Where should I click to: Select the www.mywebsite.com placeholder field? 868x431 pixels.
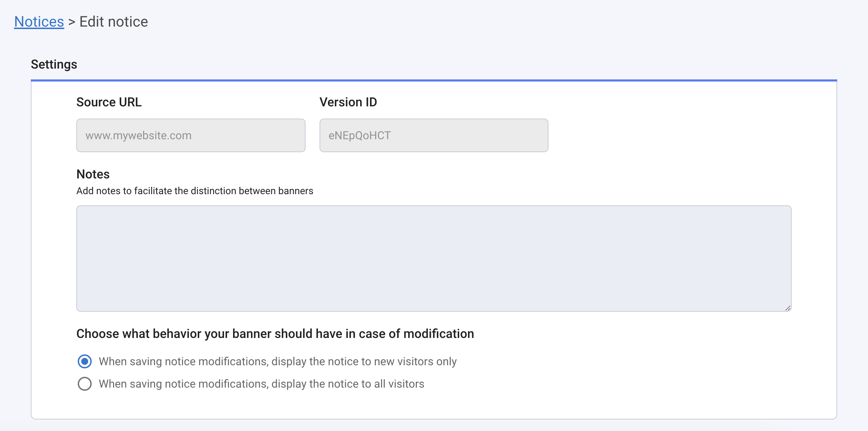(x=190, y=135)
